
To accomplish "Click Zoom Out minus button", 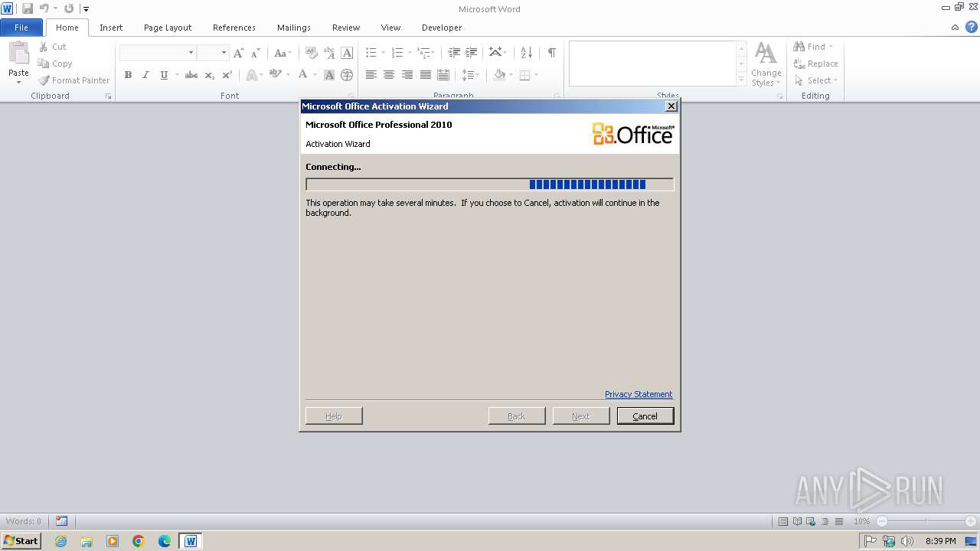I will pyautogui.click(x=882, y=521).
